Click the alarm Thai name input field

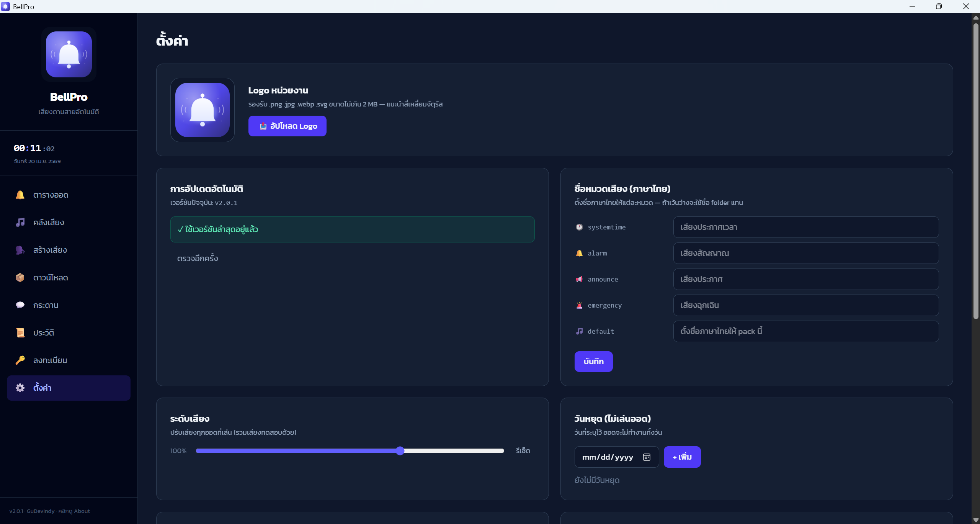tap(806, 253)
